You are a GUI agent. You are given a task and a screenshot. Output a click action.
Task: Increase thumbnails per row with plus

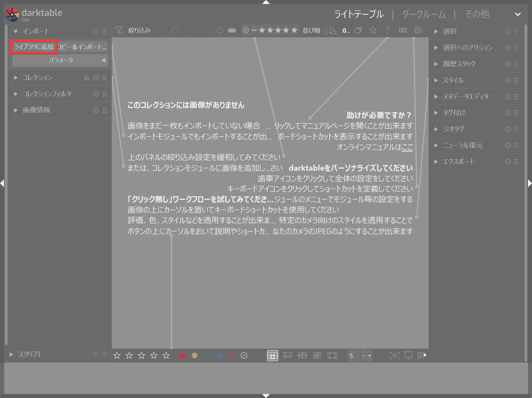[x=370, y=356]
